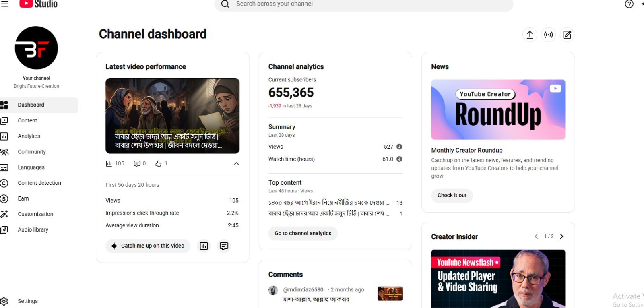Go to next Creator Insider card
Screen dimensions: 644x308
pyautogui.click(x=561, y=236)
